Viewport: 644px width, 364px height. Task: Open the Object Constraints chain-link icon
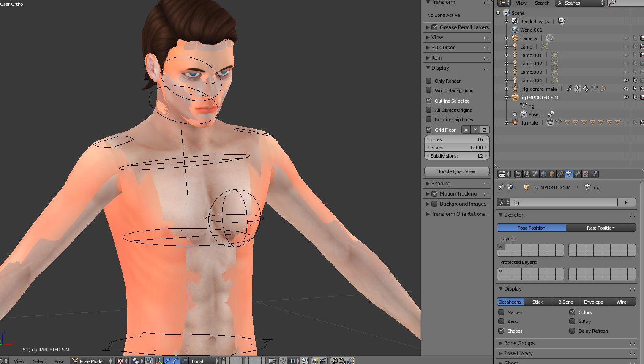560,174
